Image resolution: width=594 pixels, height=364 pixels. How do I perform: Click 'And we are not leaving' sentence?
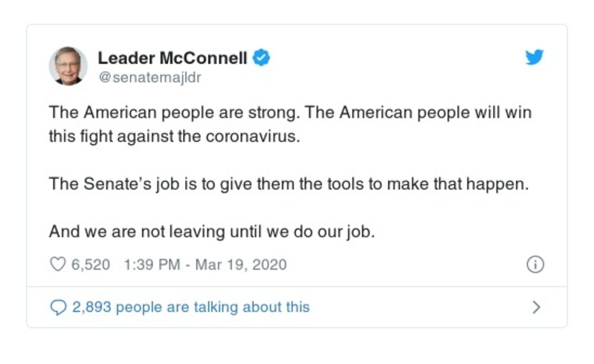(x=212, y=232)
